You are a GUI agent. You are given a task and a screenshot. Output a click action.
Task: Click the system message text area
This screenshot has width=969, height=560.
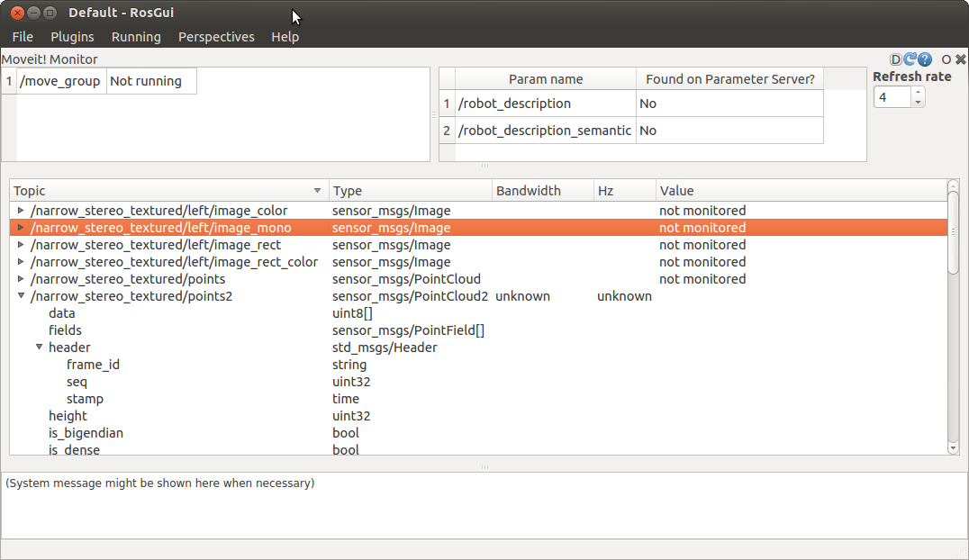[x=484, y=506]
